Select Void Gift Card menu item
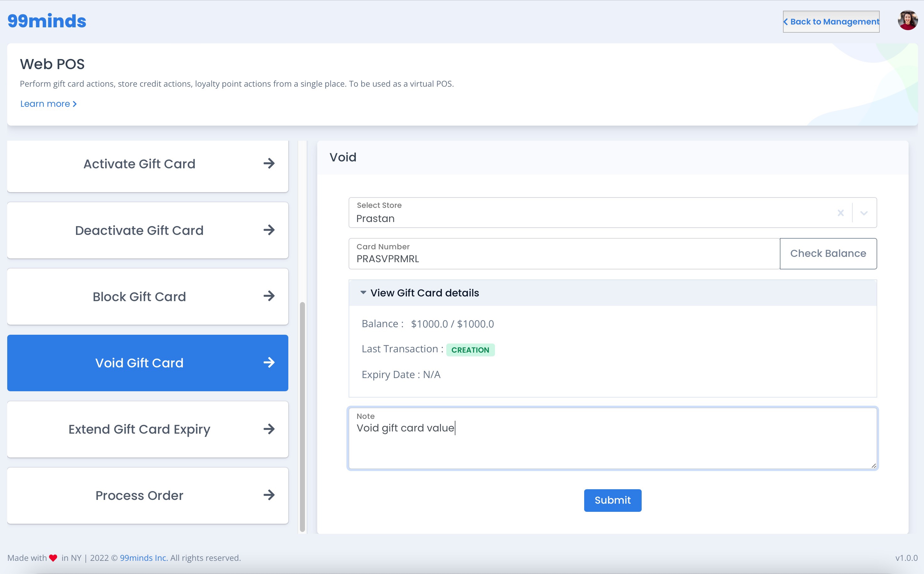Image resolution: width=924 pixels, height=574 pixels. pyautogui.click(x=148, y=363)
